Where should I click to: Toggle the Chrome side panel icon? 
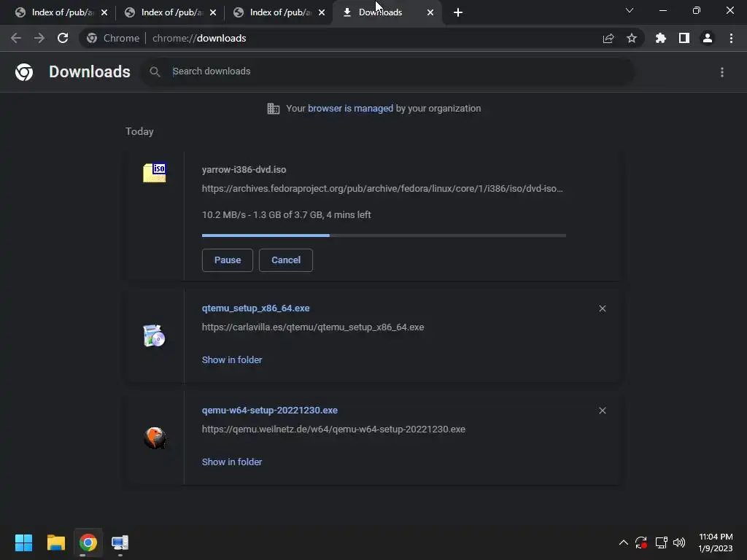[x=684, y=38]
